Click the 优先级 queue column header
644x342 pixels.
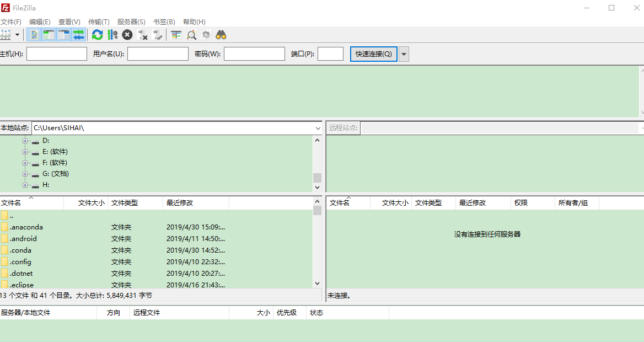click(290, 313)
